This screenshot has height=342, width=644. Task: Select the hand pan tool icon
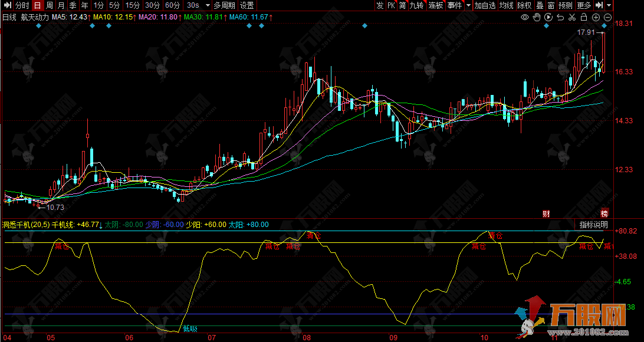click(x=537, y=17)
